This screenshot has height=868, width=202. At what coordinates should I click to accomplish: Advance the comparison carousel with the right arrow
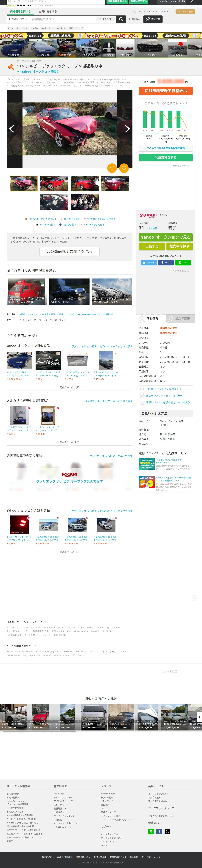pyautogui.click(x=199, y=717)
